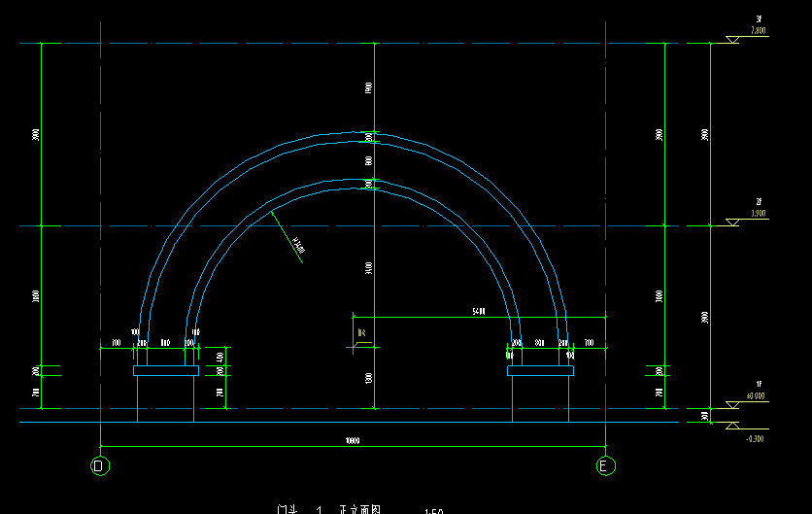Select the radius leader line inside arch

tap(288, 238)
